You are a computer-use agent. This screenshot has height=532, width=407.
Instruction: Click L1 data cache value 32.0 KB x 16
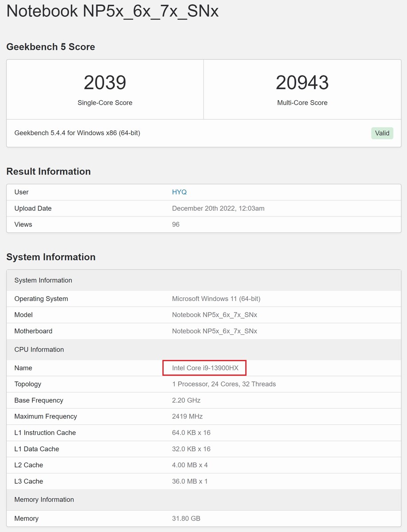[x=191, y=449]
